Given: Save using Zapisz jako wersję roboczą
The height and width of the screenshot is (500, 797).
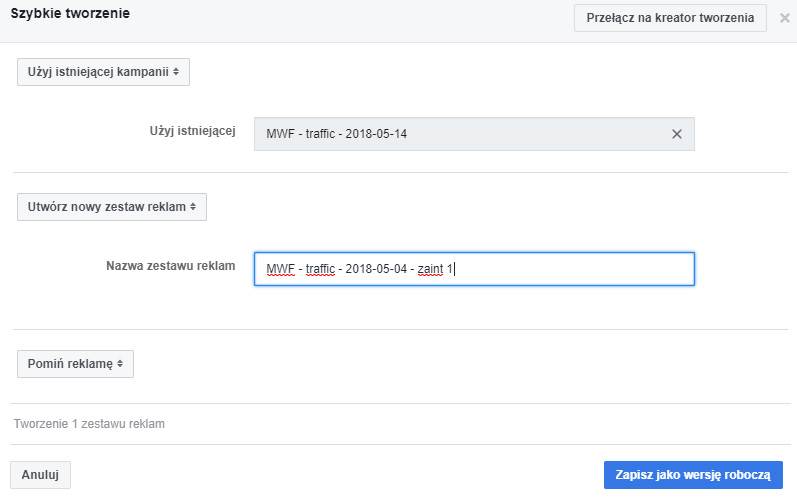Looking at the screenshot, I should click(x=692, y=475).
